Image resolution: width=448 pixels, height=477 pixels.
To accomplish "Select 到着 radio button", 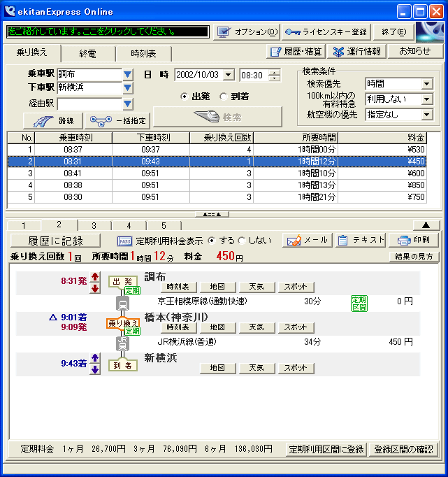I will 224,97.
